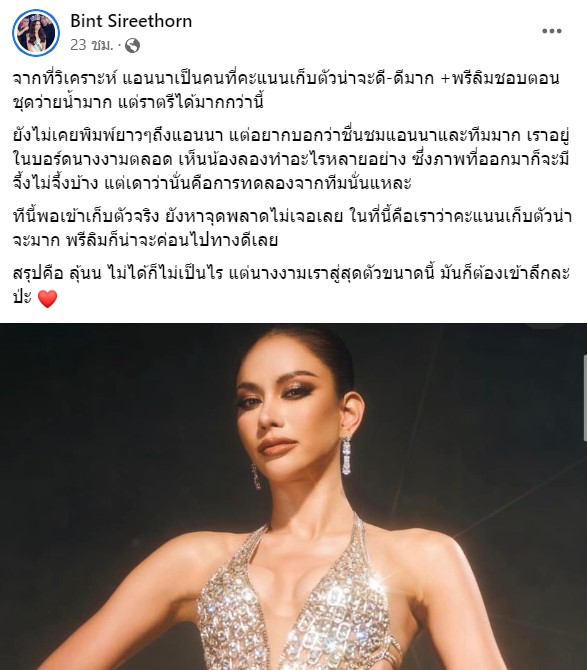587x670 pixels.
Task: Click the closing paragraph starting สรุปคือ
Action: [291, 285]
